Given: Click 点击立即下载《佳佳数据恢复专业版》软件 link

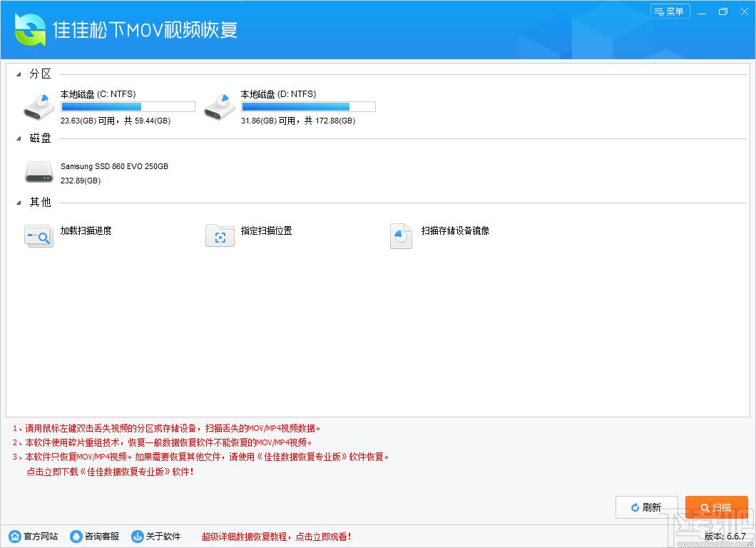Looking at the screenshot, I should click(x=110, y=472).
